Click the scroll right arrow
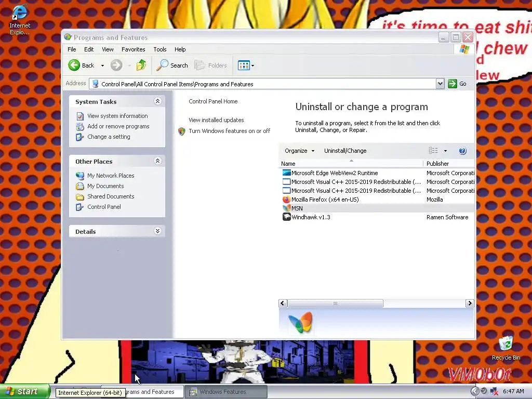532x399 pixels. pyautogui.click(x=470, y=303)
